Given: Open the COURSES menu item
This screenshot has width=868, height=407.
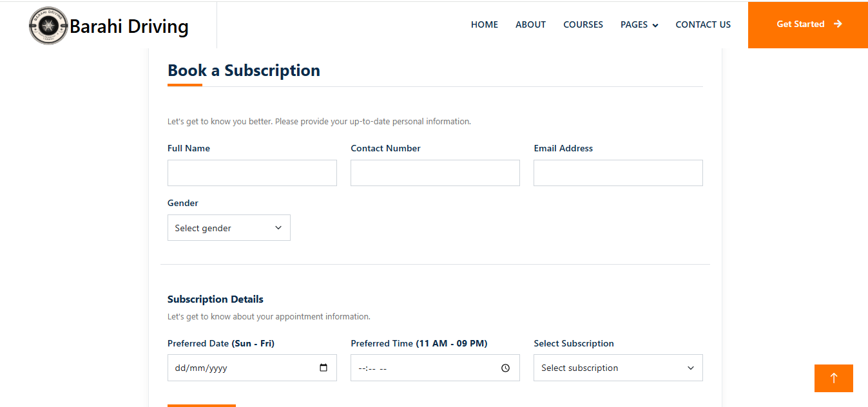Looking at the screenshot, I should point(583,24).
